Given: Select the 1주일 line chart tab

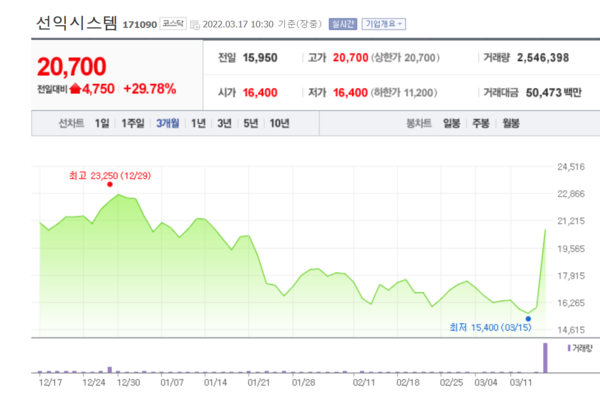Looking at the screenshot, I should pyautogui.click(x=133, y=123).
